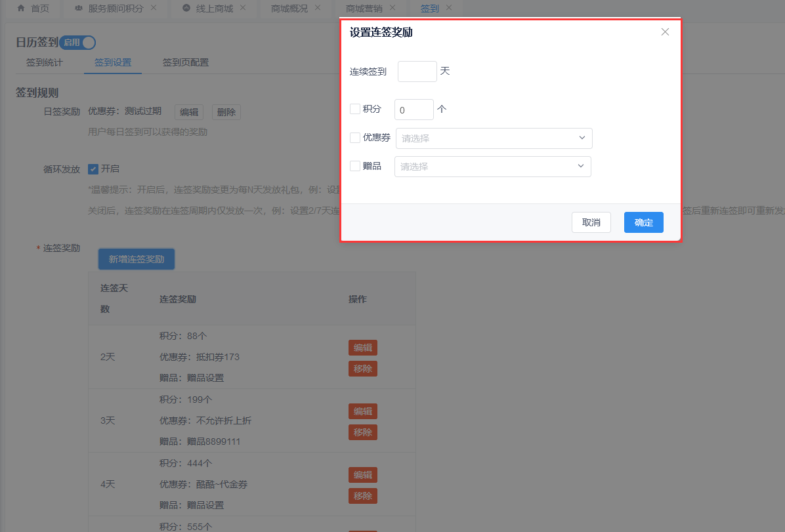The width and height of the screenshot is (785, 532).
Task: Click 新增连签奖励 button
Action: [x=136, y=259]
